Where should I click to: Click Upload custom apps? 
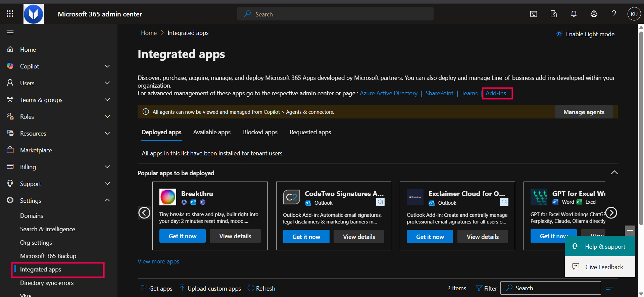coord(210,288)
